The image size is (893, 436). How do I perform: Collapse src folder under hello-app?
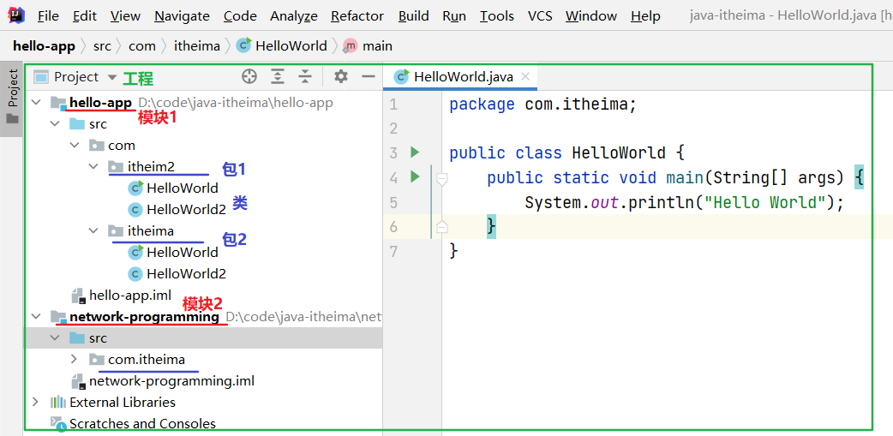[x=55, y=124]
